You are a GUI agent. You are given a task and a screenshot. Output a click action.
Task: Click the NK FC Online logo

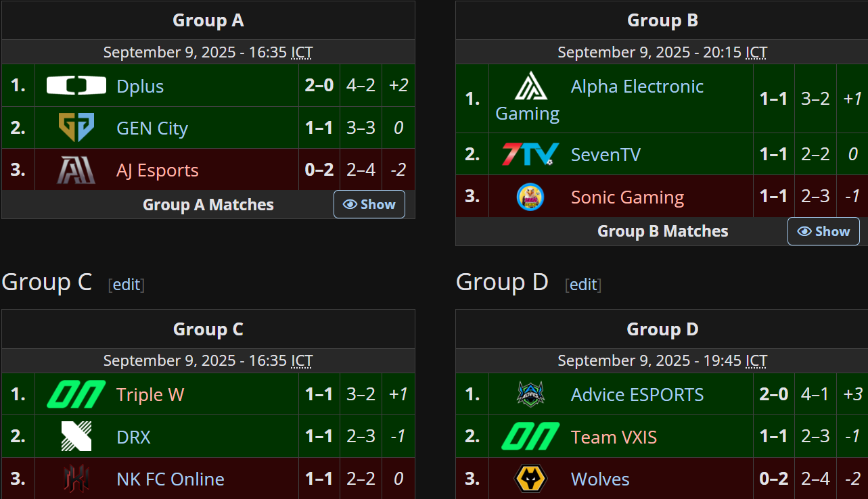[x=76, y=479]
